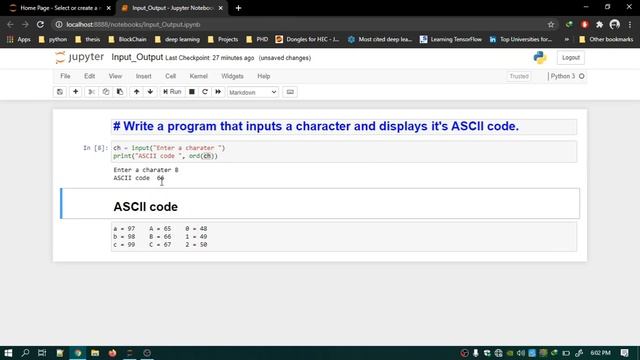Viewport: 640px width, 360px height.
Task: Open the Edit menu
Action: point(89,76)
